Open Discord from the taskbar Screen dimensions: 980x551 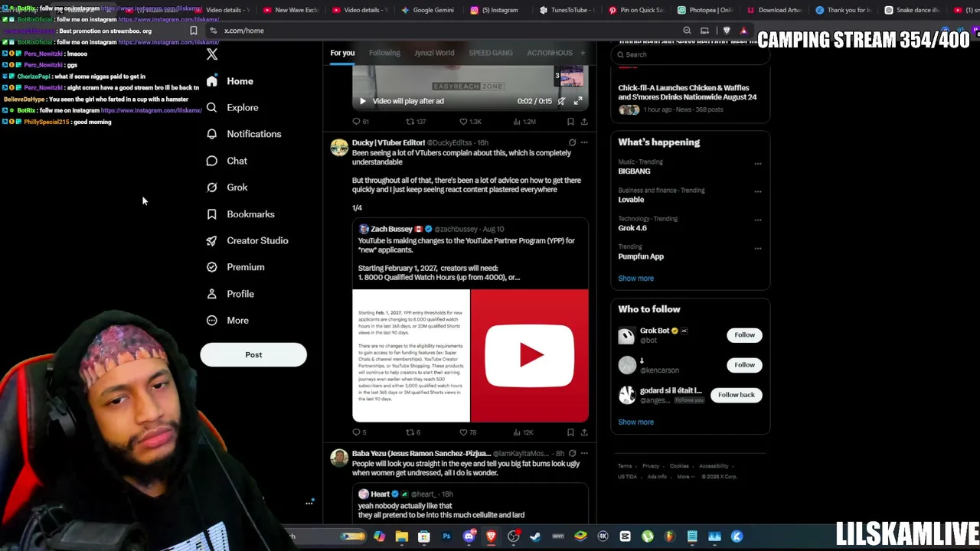469,536
